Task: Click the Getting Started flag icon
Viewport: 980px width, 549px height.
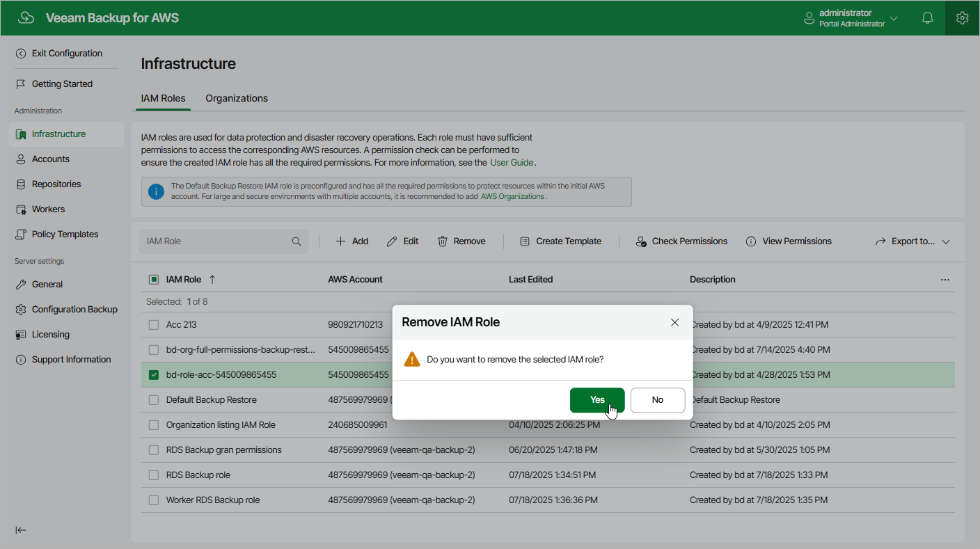Action: [x=21, y=84]
